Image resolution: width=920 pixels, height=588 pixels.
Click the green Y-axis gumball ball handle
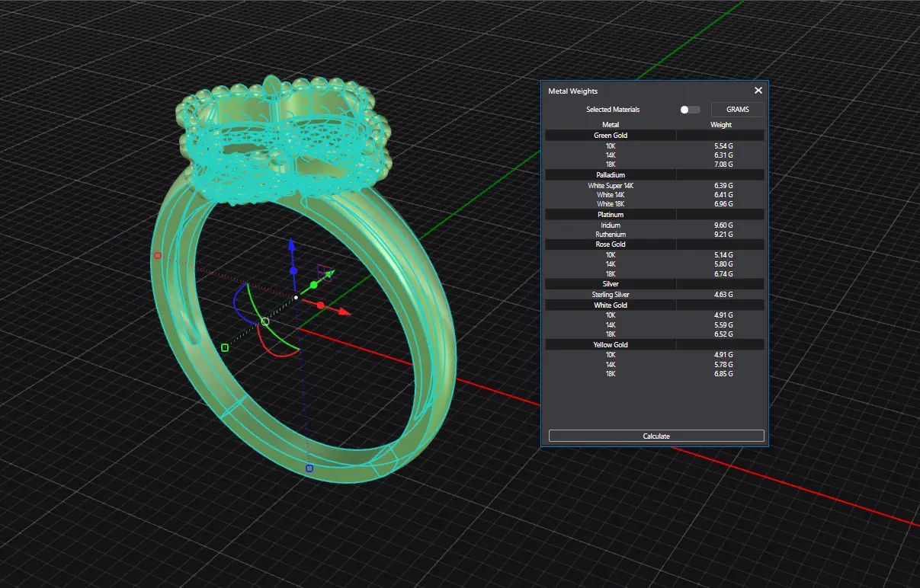click(313, 285)
